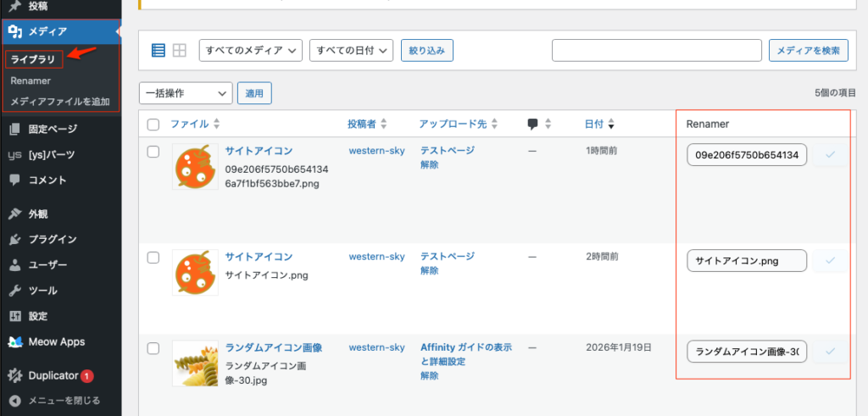Confirm rename checkmark for サイトアイコン.png

(830, 261)
